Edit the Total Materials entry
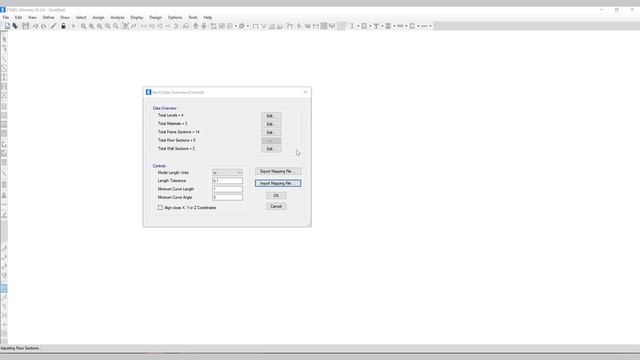640x360 pixels. (x=271, y=124)
